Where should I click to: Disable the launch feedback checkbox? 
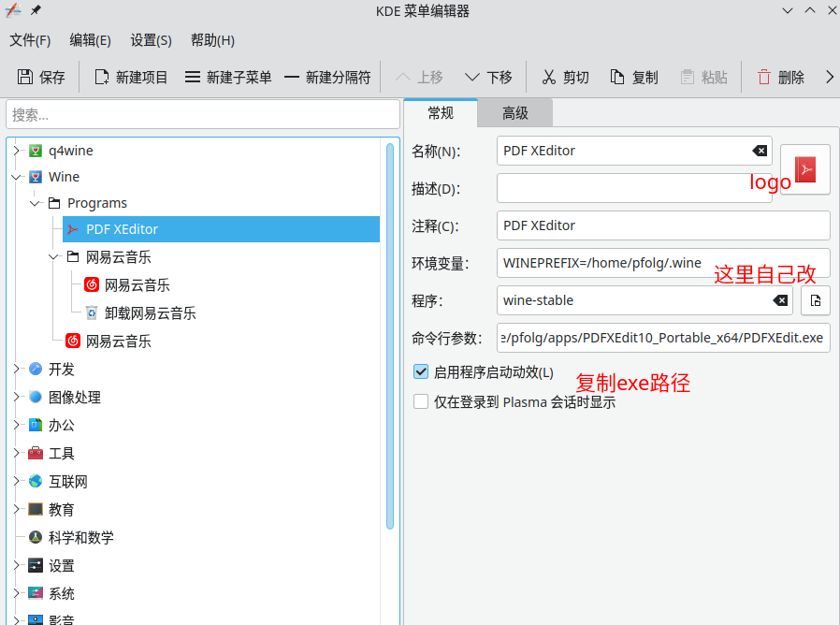(421, 372)
